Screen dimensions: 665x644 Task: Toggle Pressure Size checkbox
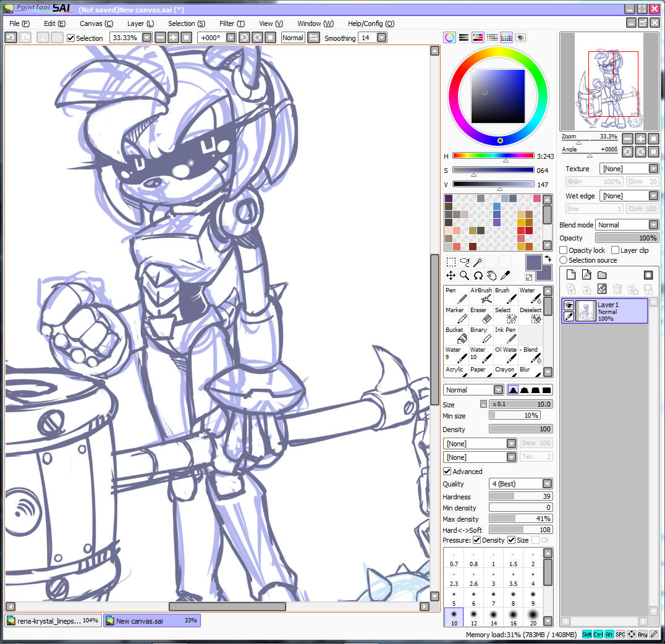tap(512, 540)
